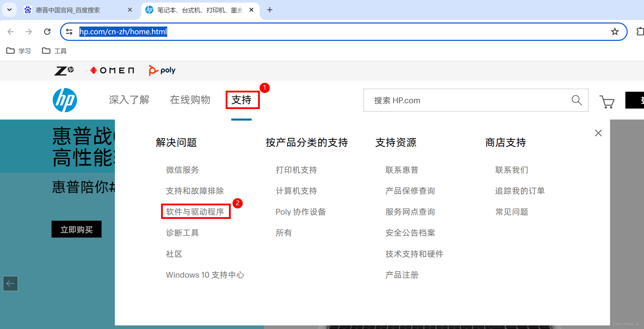Close the Baidu search tab
The height and width of the screenshot is (329, 644).
[130, 10]
